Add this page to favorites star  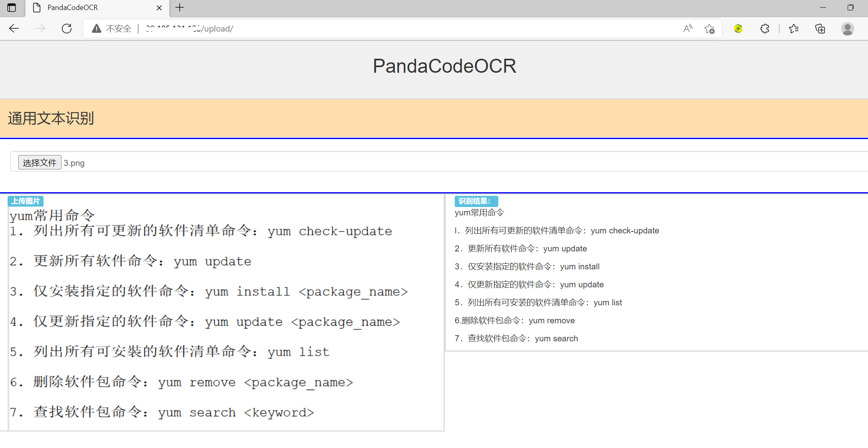(x=709, y=28)
